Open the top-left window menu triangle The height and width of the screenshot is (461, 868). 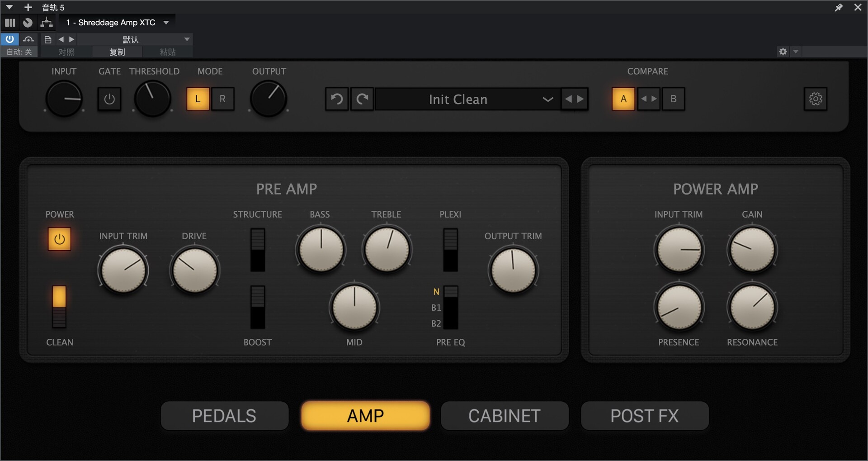point(9,7)
